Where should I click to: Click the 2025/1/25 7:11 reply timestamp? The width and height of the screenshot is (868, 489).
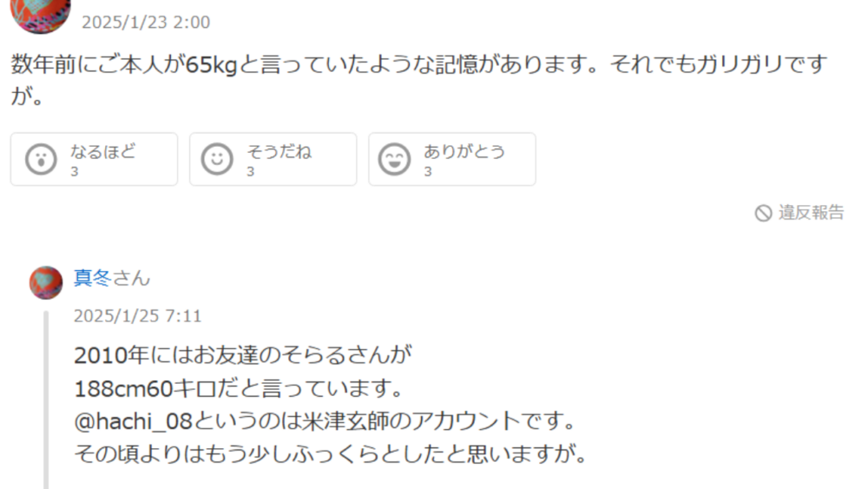(x=138, y=315)
